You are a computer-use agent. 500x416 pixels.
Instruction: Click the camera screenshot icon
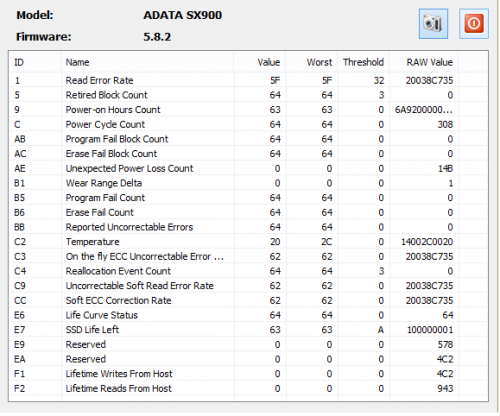[433, 24]
